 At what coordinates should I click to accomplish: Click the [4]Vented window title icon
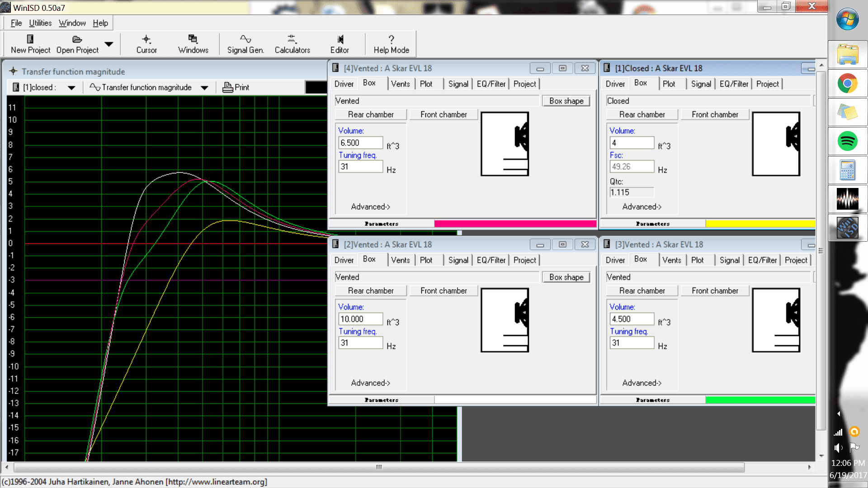click(335, 68)
